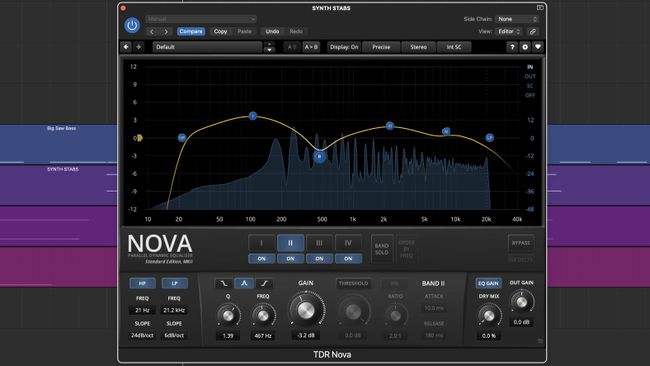Click the Nova undo back arrow
The width and height of the screenshot is (650, 366).
[126, 47]
